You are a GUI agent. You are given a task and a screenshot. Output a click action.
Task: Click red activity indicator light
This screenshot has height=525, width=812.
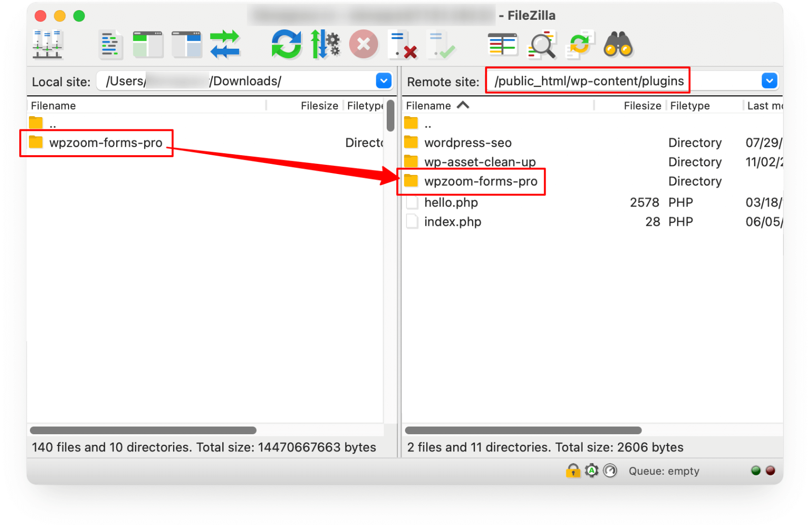click(770, 470)
